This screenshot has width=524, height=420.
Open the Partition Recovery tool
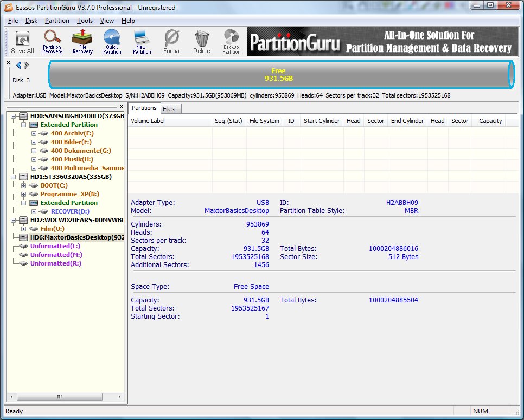point(52,42)
